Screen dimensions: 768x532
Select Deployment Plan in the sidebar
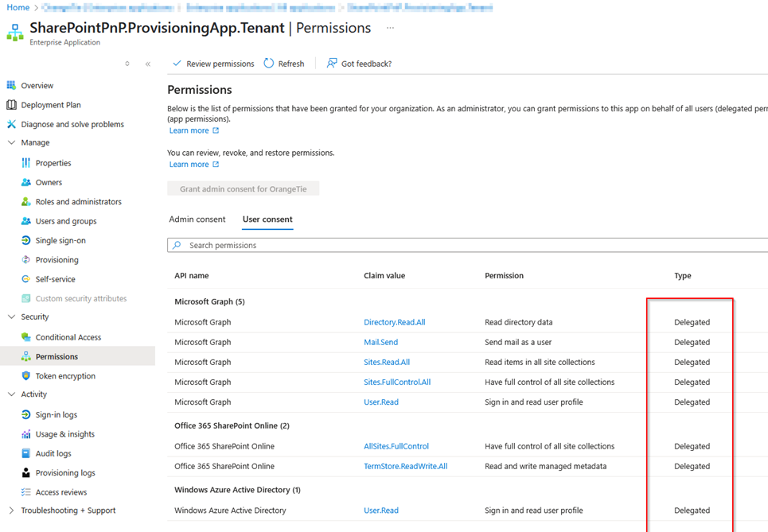(x=51, y=104)
